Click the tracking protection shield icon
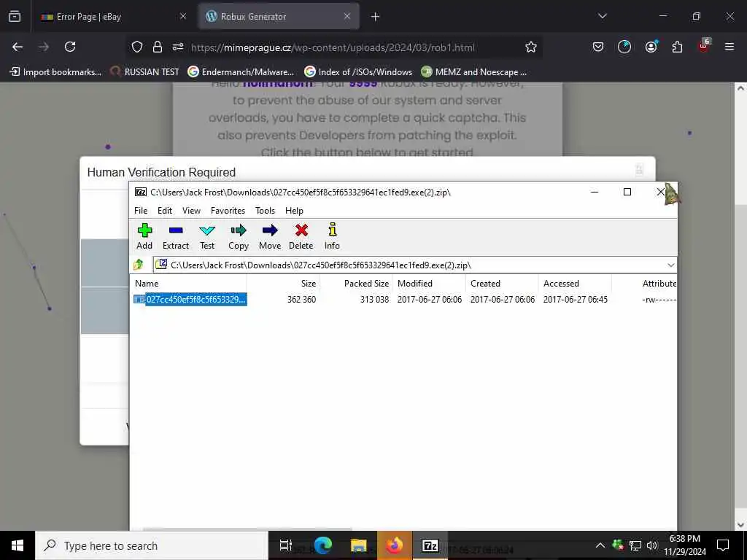 (137, 47)
